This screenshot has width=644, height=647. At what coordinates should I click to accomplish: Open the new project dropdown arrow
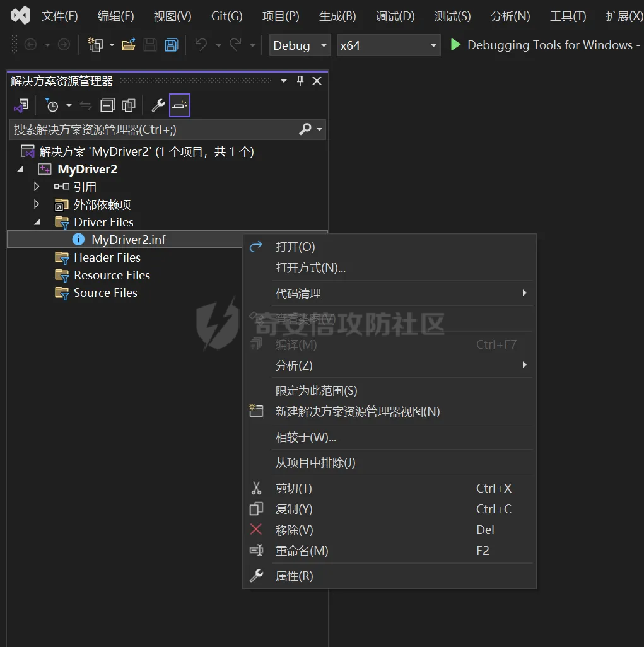[x=112, y=45]
